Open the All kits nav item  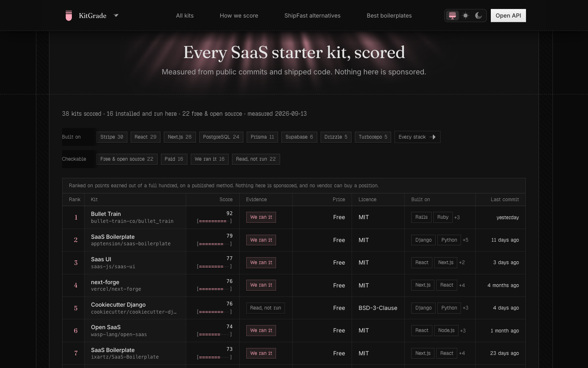click(x=185, y=16)
